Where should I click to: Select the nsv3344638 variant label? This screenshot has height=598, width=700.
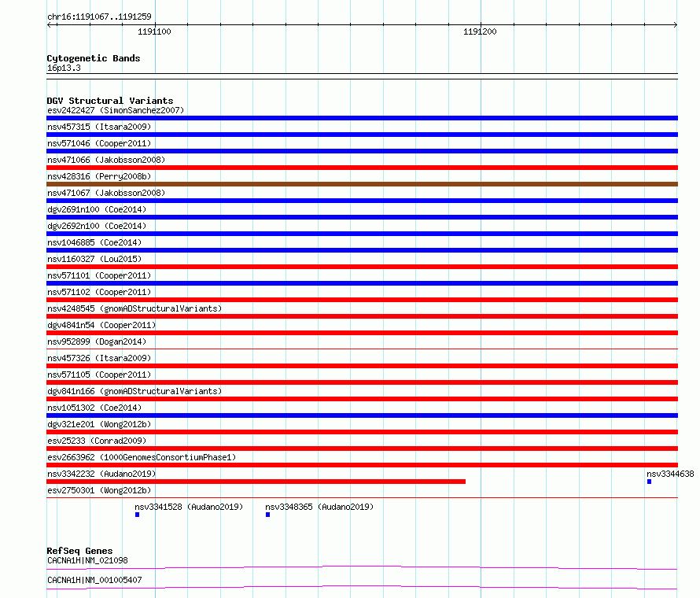coord(670,474)
